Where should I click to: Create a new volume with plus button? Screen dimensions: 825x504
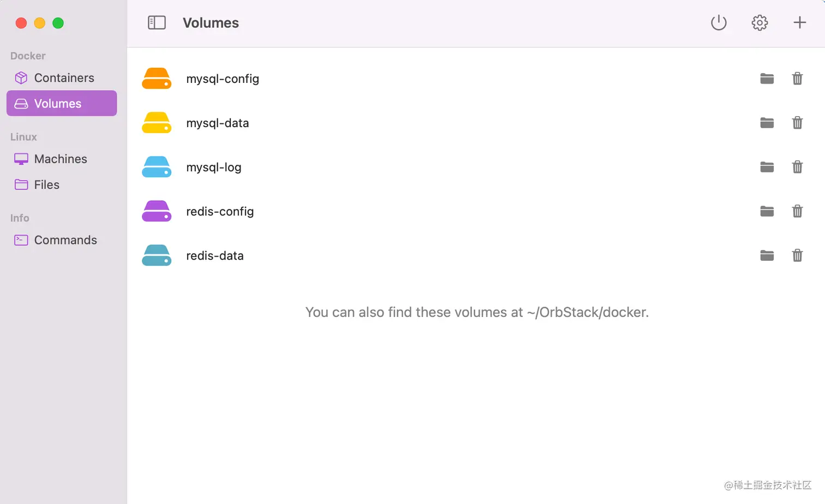tap(799, 22)
